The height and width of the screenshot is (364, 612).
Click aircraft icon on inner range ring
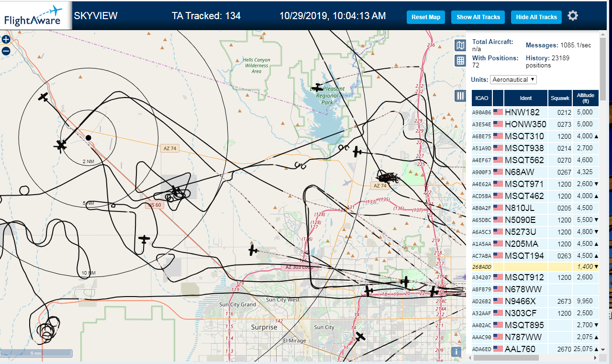coord(61,144)
